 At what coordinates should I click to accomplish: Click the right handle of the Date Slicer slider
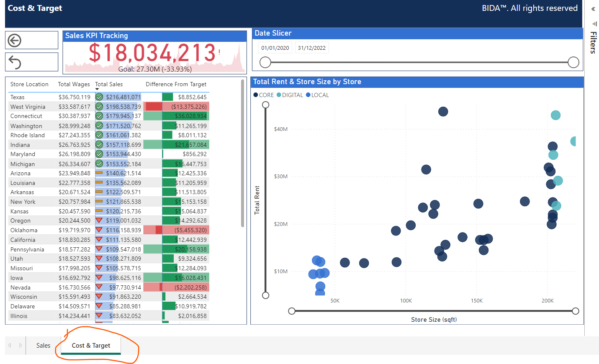pos(573,62)
